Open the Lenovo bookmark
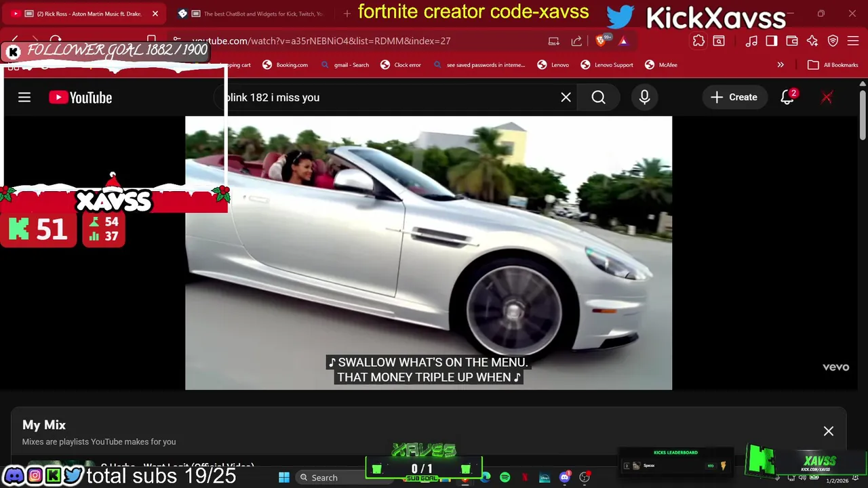 point(553,65)
